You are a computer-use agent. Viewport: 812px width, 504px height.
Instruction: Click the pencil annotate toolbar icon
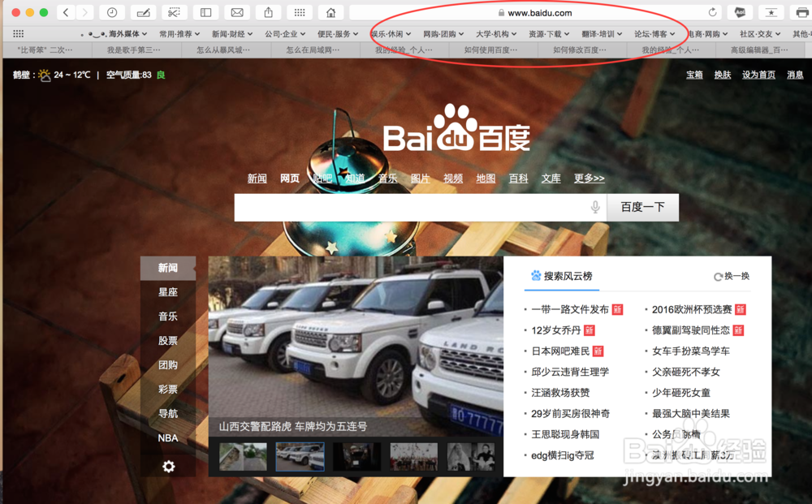coord(143,12)
